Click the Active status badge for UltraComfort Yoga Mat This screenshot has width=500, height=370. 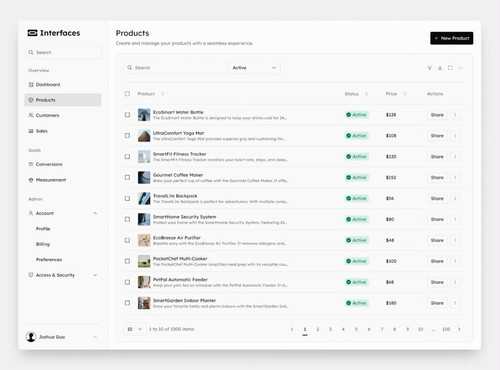pyautogui.click(x=357, y=136)
